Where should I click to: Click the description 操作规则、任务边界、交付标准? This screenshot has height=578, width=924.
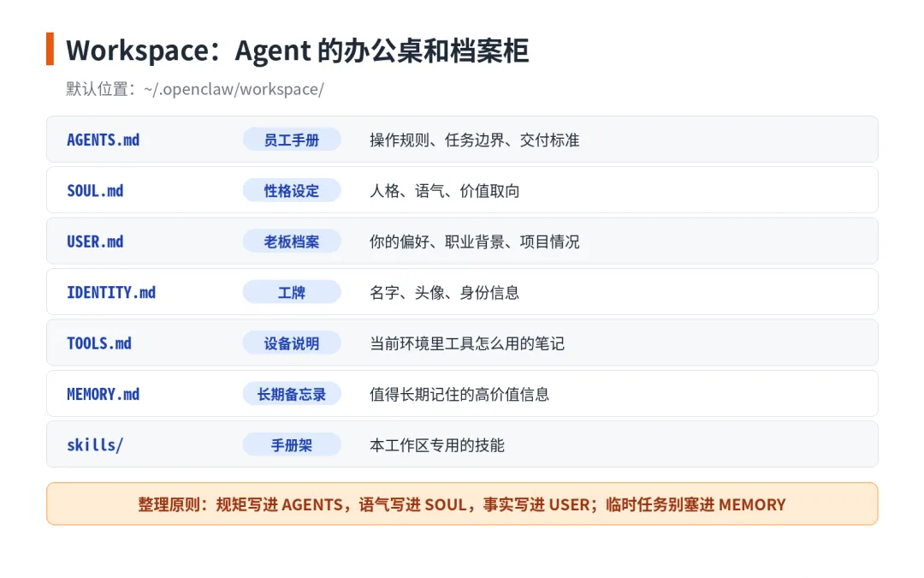[474, 140]
